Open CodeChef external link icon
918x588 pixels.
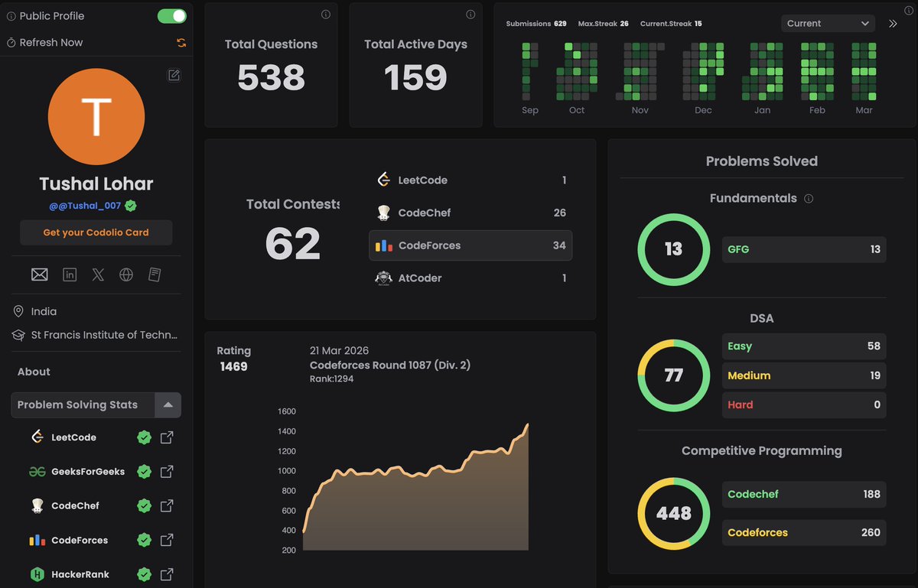pyautogui.click(x=167, y=505)
